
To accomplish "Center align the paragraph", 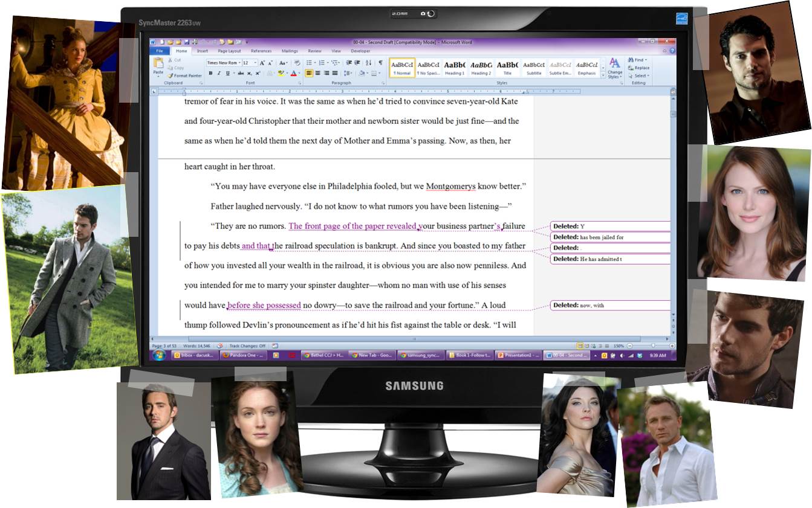I will 318,73.
